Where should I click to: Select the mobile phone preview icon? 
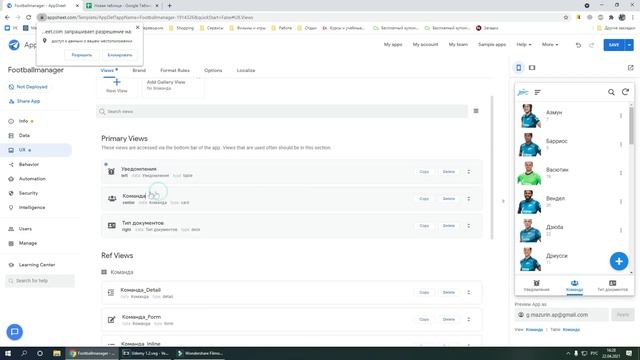coord(518,68)
